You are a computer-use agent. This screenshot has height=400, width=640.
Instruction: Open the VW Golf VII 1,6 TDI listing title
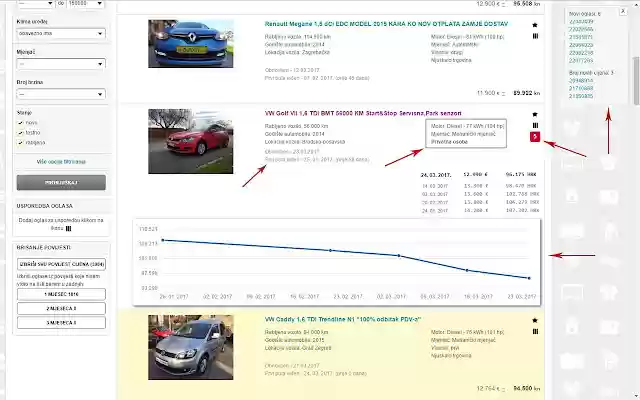[363, 113]
